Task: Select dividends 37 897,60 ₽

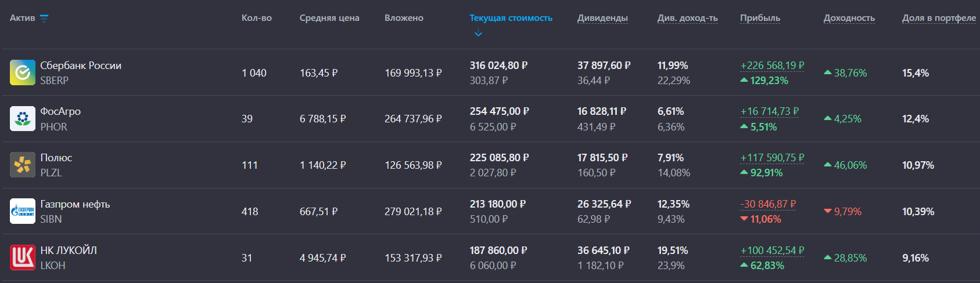Action: point(604,66)
